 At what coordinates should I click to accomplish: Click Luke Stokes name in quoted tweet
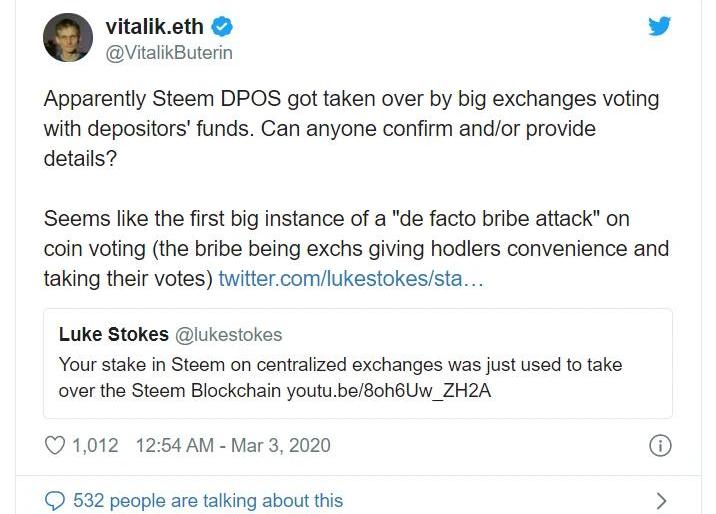click(114, 334)
